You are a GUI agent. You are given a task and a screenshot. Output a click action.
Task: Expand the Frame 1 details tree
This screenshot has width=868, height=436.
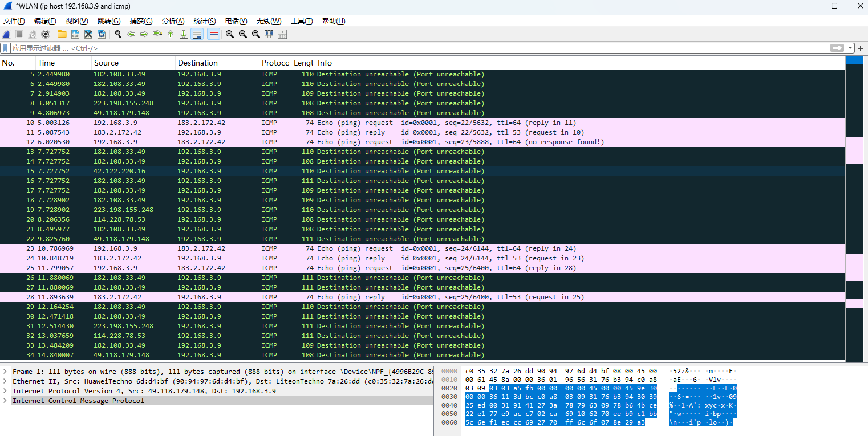click(x=5, y=372)
